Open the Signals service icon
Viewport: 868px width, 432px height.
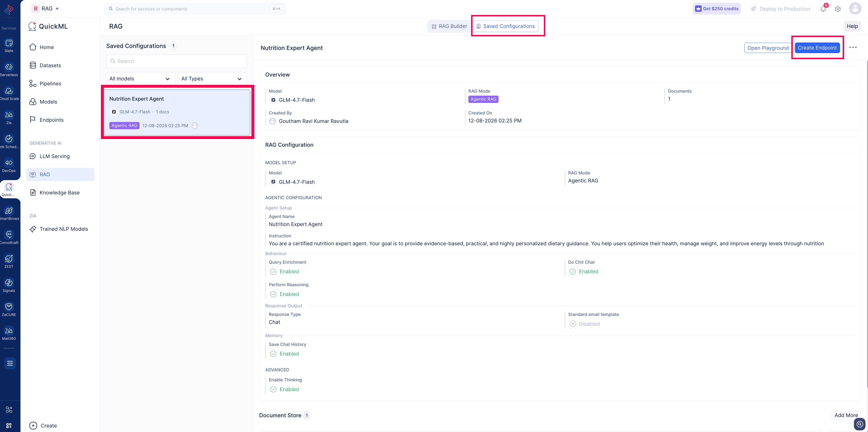pos(9,283)
